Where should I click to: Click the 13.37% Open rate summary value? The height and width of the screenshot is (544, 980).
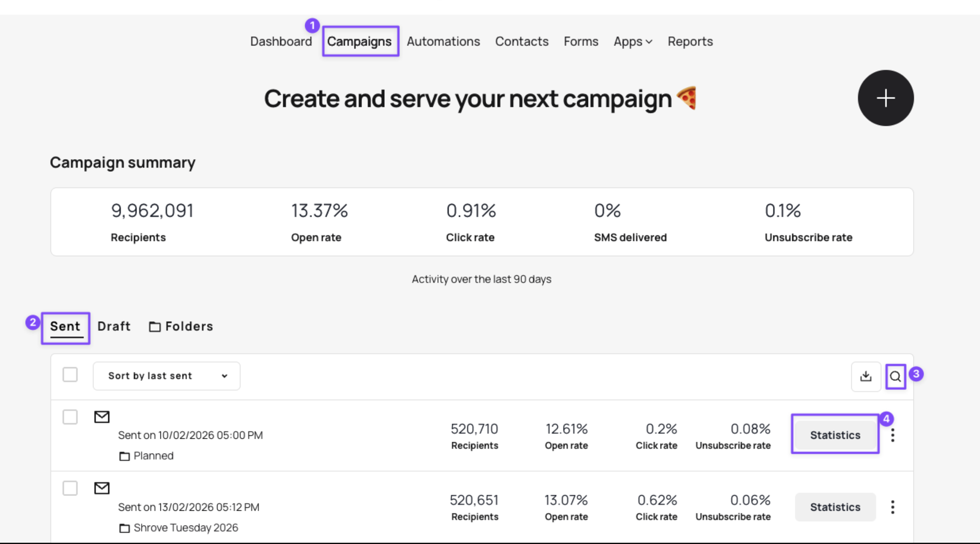[x=320, y=211]
